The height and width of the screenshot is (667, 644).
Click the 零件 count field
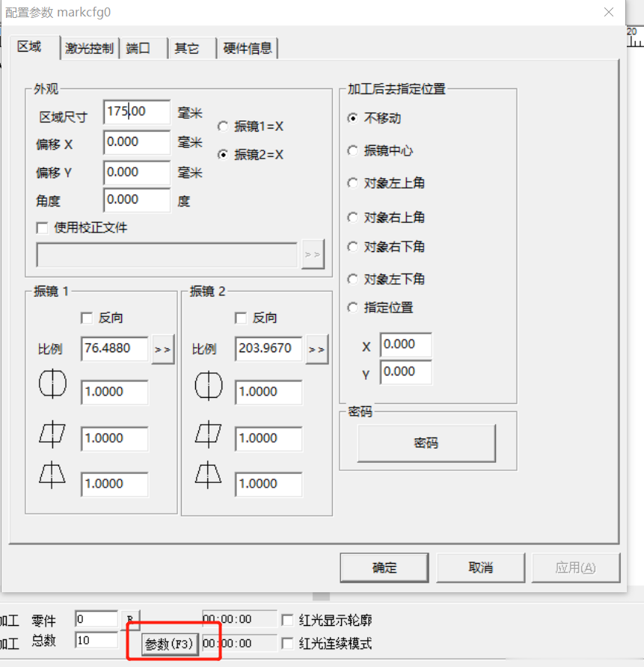96,619
